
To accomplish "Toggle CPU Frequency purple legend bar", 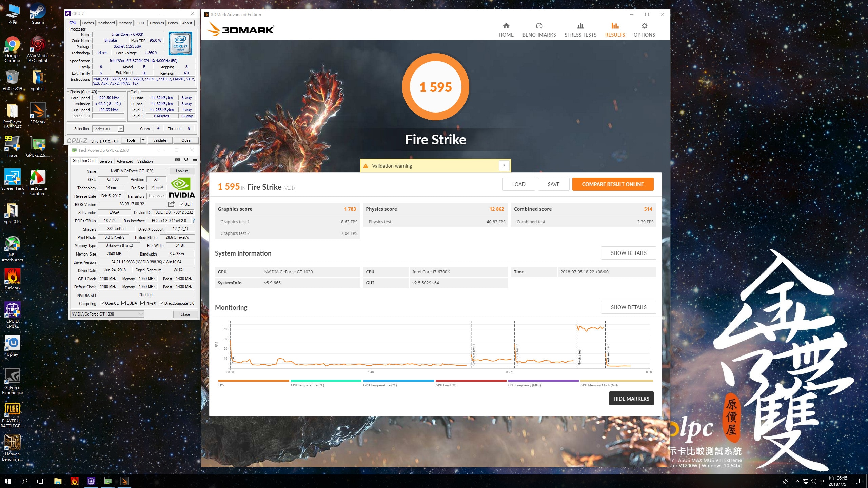I will [543, 381].
